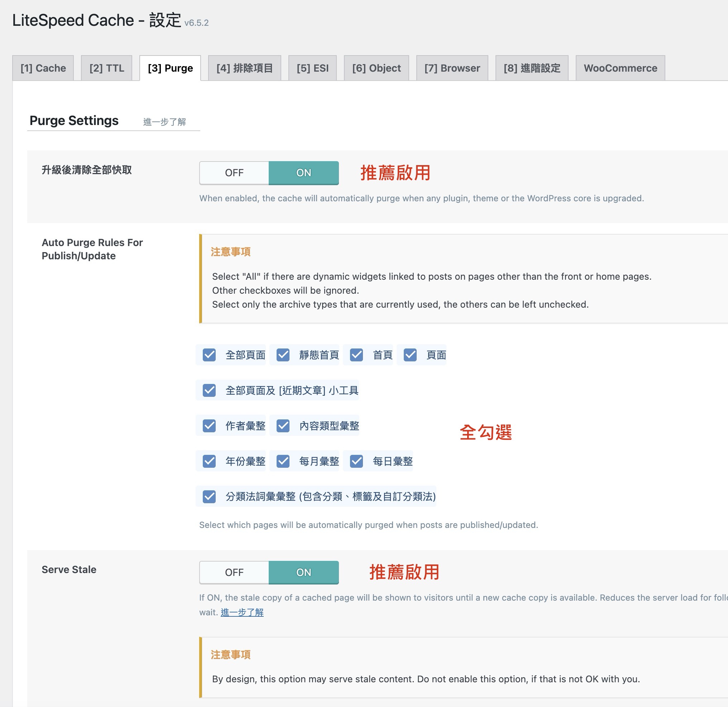
Task: Switch to the [2] TTL tab
Action: [x=107, y=68]
